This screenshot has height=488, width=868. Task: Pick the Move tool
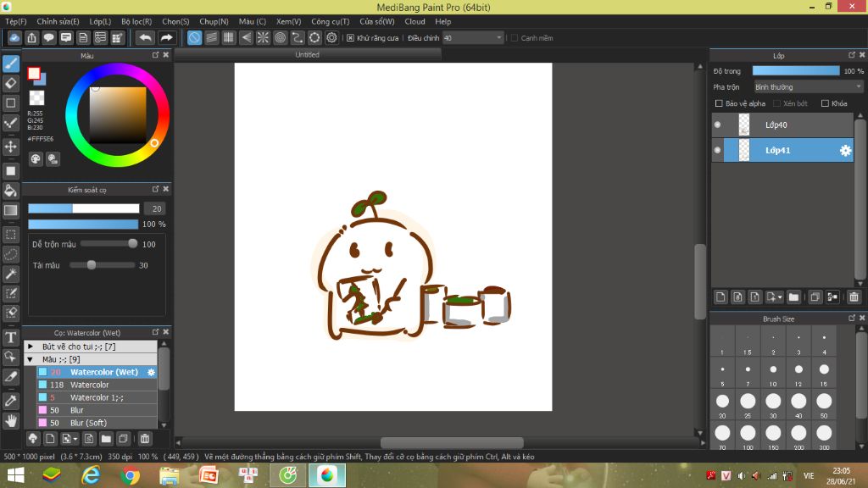10,147
